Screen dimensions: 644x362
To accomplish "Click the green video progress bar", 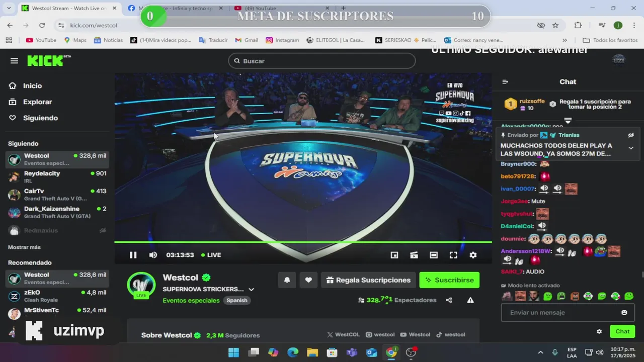I will click(x=303, y=242).
